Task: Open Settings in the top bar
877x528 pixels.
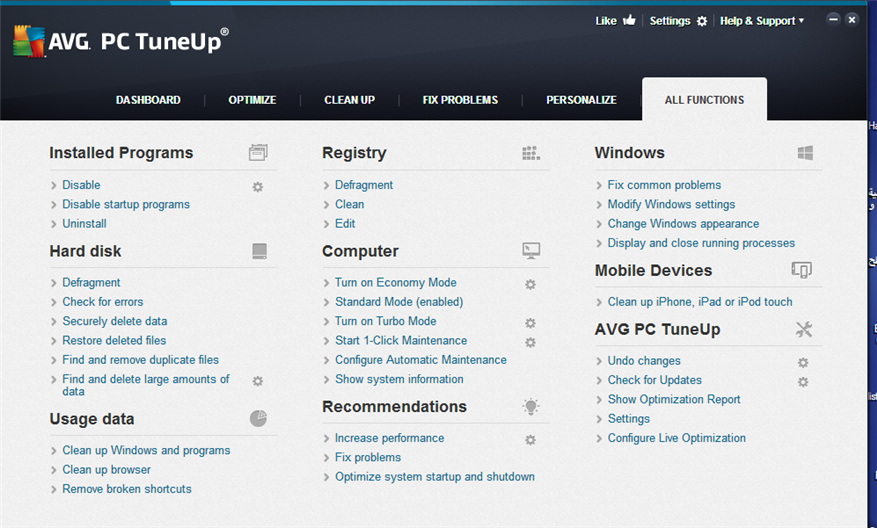Action: [678, 20]
